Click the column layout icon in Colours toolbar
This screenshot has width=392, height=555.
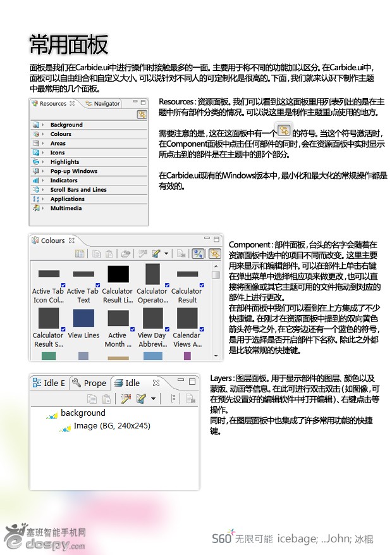click(80, 253)
